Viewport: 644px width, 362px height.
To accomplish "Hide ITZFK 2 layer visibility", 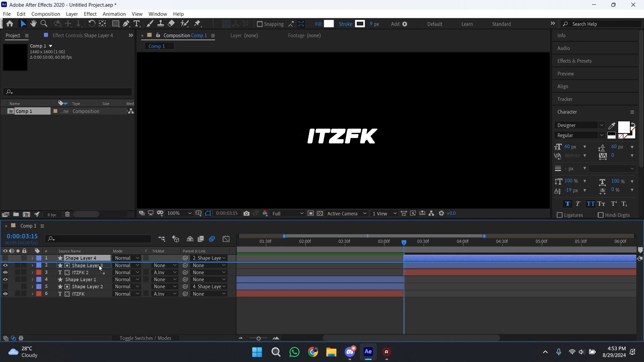I will tap(5, 273).
